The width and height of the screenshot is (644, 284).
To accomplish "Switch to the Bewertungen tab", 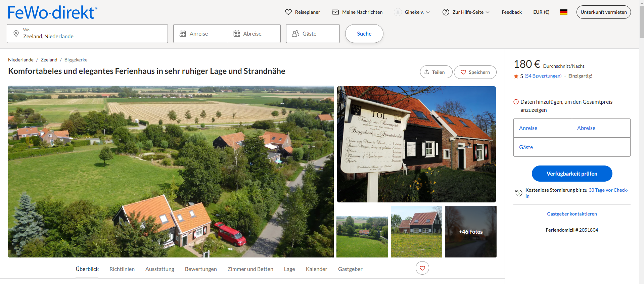I will [201, 269].
